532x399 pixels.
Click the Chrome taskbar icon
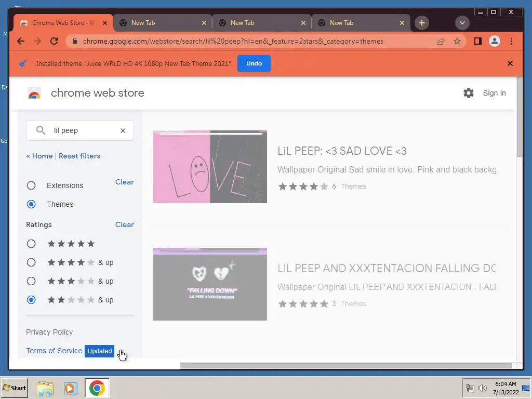tap(97, 388)
